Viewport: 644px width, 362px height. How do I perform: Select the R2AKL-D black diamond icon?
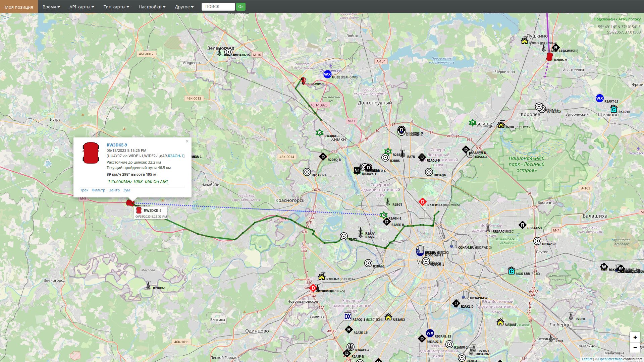[x=456, y=303]
